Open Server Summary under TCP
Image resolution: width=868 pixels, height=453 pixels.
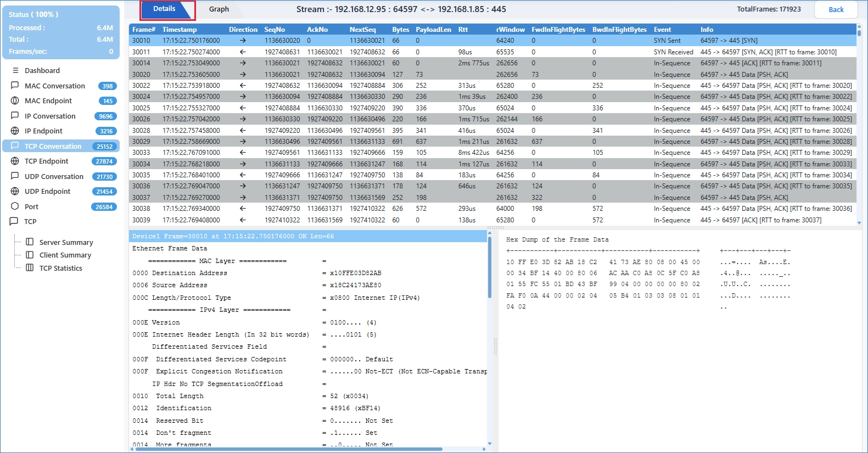coord(66,242)
